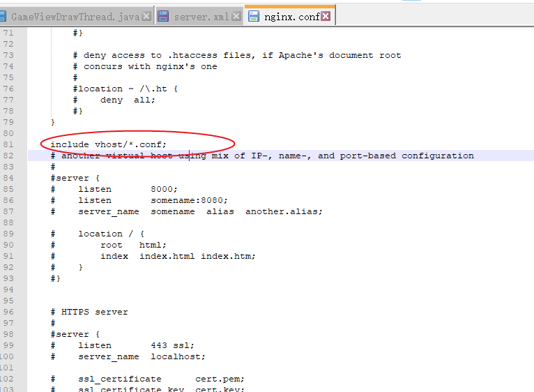
Task: Click '# concurs with nginx's one' line
Action: pos(145,66)
